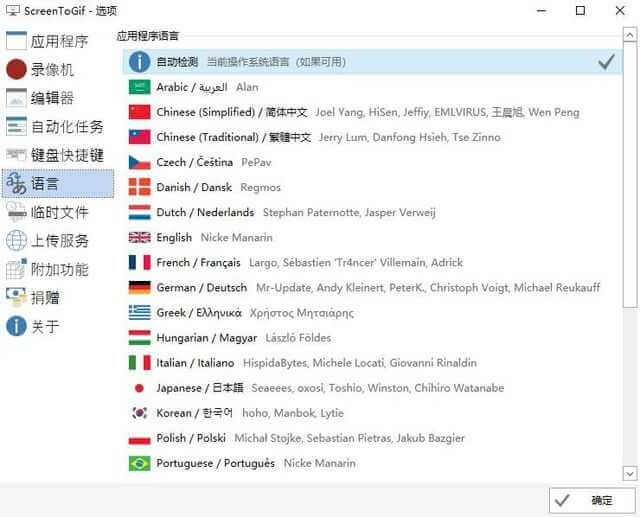Click scrollbar up arrow button

[630, 36]
